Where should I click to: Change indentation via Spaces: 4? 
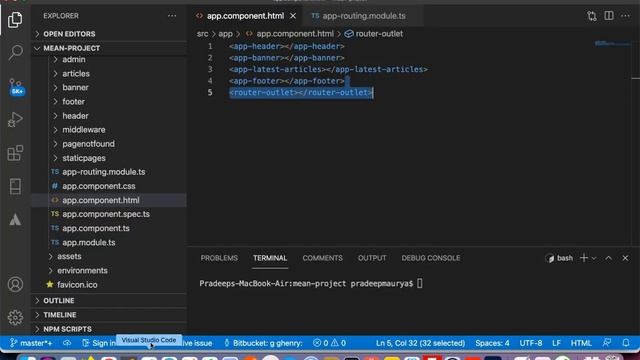tap(492, 343)
